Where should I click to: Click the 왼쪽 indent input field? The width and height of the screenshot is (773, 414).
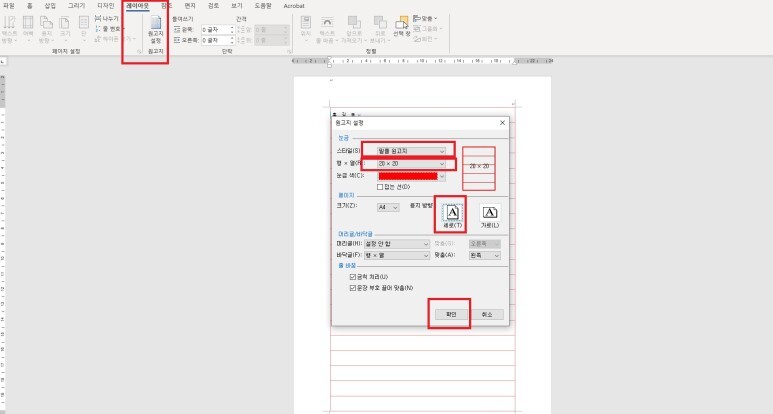coord(217,30)
